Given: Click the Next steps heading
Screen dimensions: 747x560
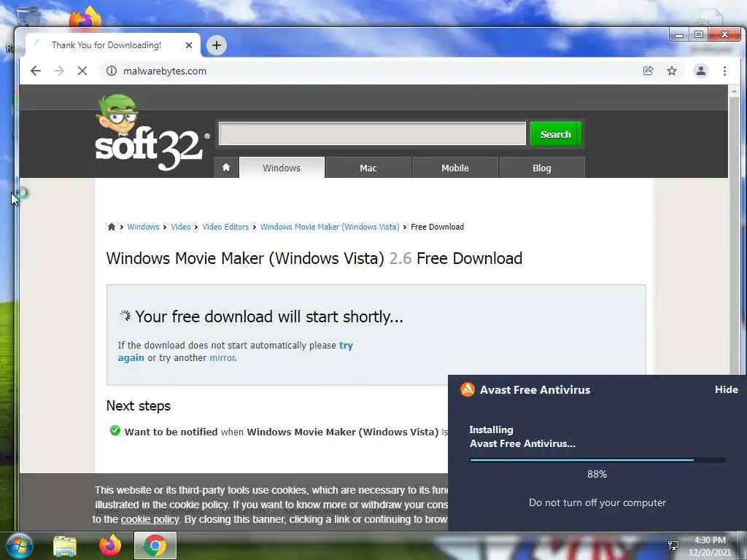Looking at the screenshot, I should (x=138, y=405).
